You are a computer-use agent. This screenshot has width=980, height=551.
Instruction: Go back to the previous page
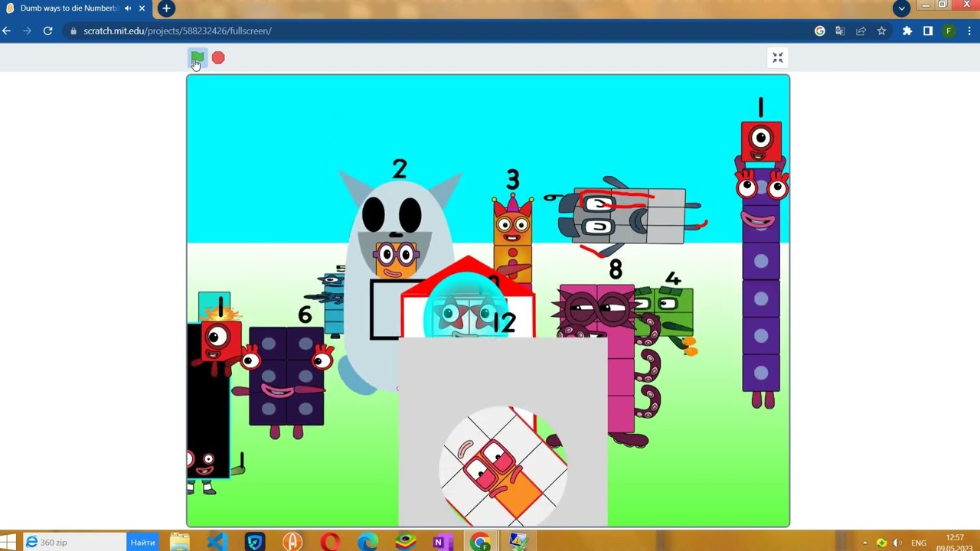tap(7, 31)
